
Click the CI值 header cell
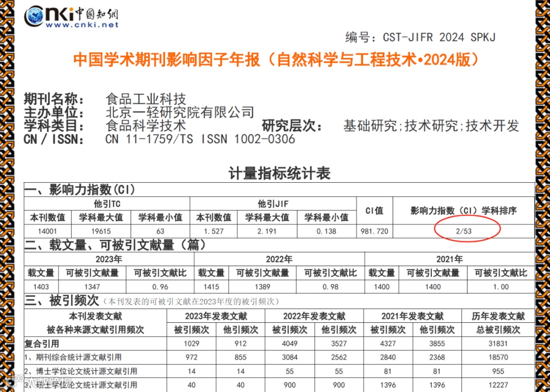pyautogui.click(x=374, y=211)
